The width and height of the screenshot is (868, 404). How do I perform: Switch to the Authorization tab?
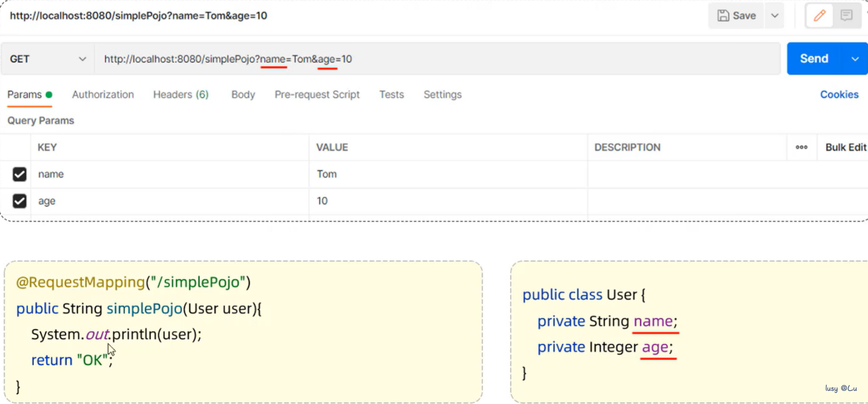(x=103, y=95)
